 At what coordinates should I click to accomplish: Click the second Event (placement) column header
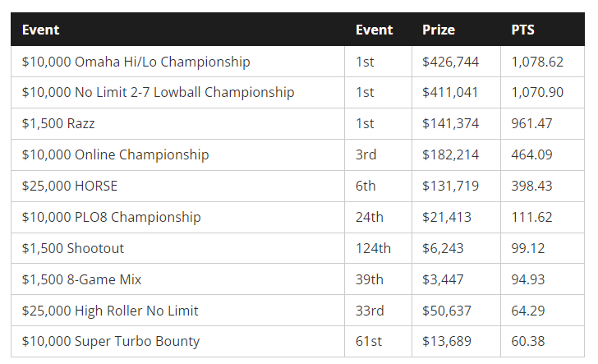pyautogui.click(x=375, y=30)
